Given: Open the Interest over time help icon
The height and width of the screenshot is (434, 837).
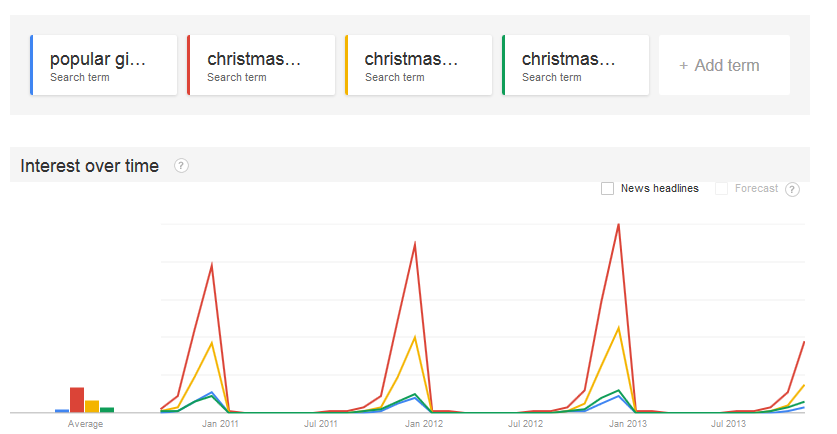Looking at the screenshot, I should click(x=181, y=166).
